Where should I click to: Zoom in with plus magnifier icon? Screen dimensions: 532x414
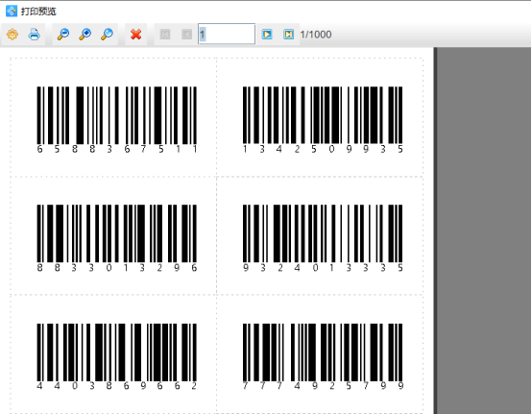click(x=85, y=35)
